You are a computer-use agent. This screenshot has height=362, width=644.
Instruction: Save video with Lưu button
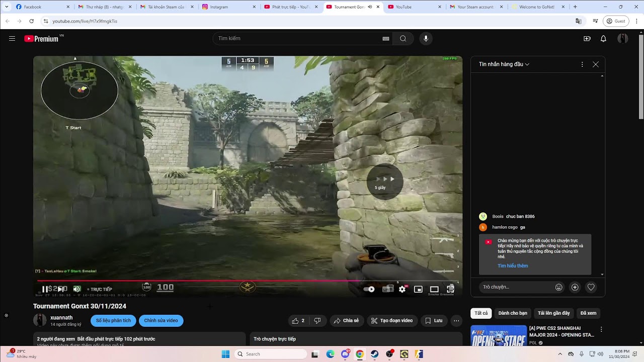(x=434, y=321)
